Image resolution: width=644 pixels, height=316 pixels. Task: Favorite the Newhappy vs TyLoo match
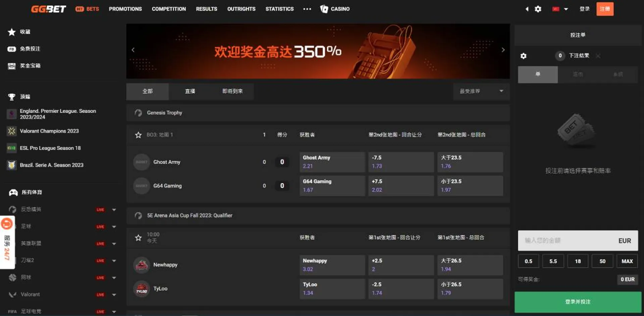(x=138, y=238)
